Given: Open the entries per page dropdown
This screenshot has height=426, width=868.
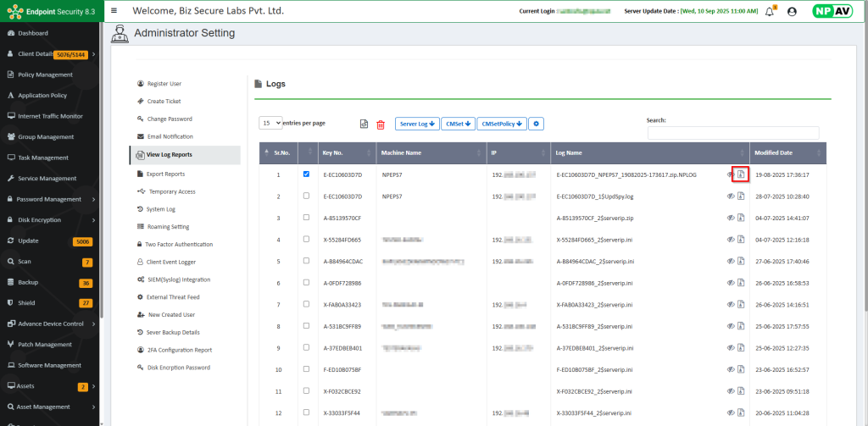Looking at the screenshot, I should [x=270, y=123].
